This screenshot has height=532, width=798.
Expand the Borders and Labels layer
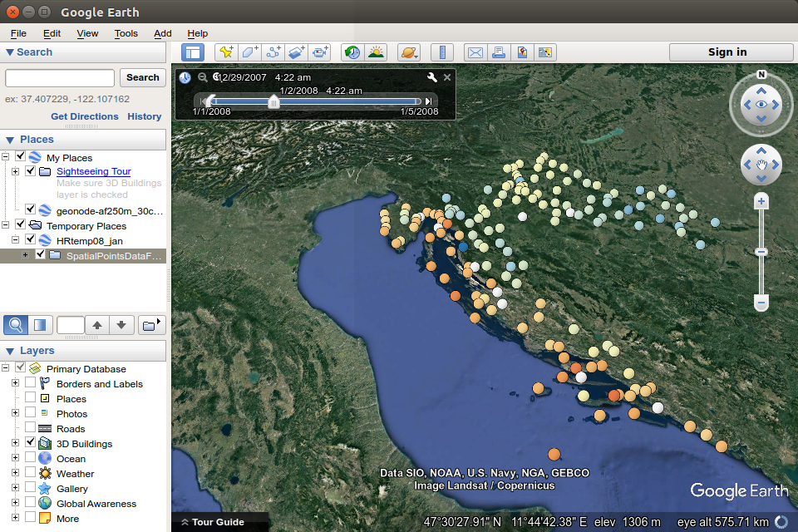(x=15, y=383)
